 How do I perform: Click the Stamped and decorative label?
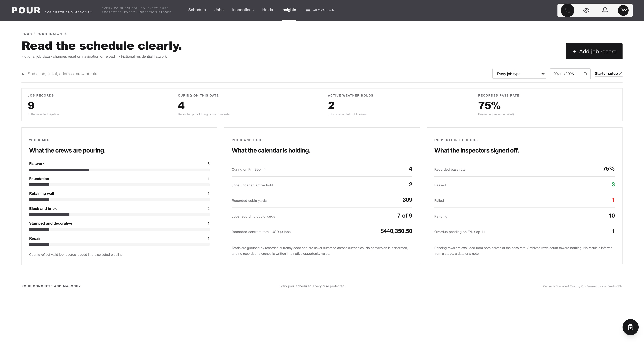coord(50,223)
